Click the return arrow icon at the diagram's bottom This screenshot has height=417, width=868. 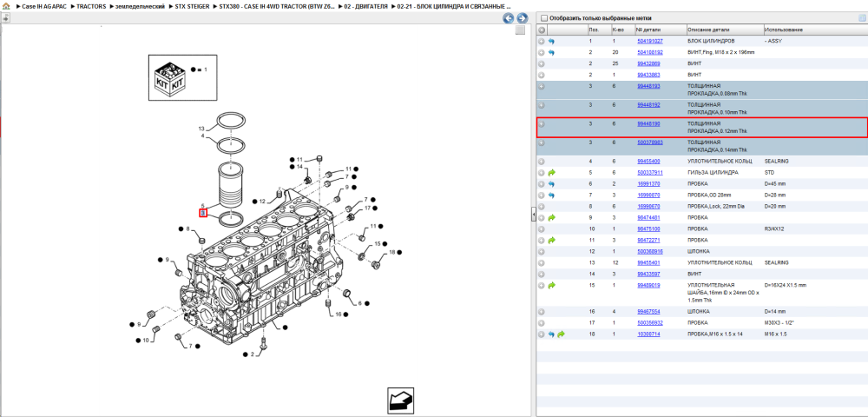coord(400,400)
